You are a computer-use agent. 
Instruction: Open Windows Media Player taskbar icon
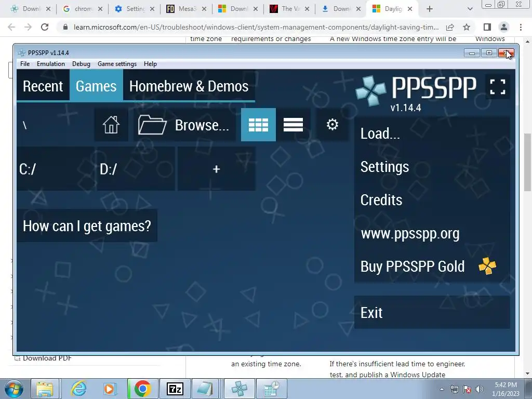click(110, 389)
